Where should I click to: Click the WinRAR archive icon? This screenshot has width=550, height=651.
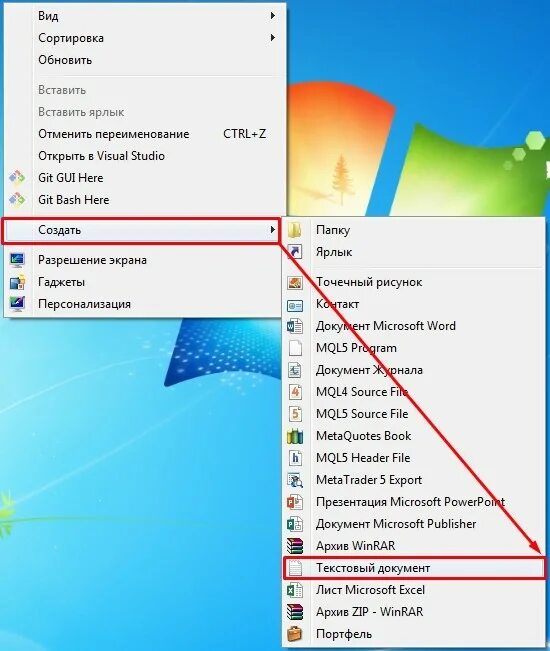295,546
